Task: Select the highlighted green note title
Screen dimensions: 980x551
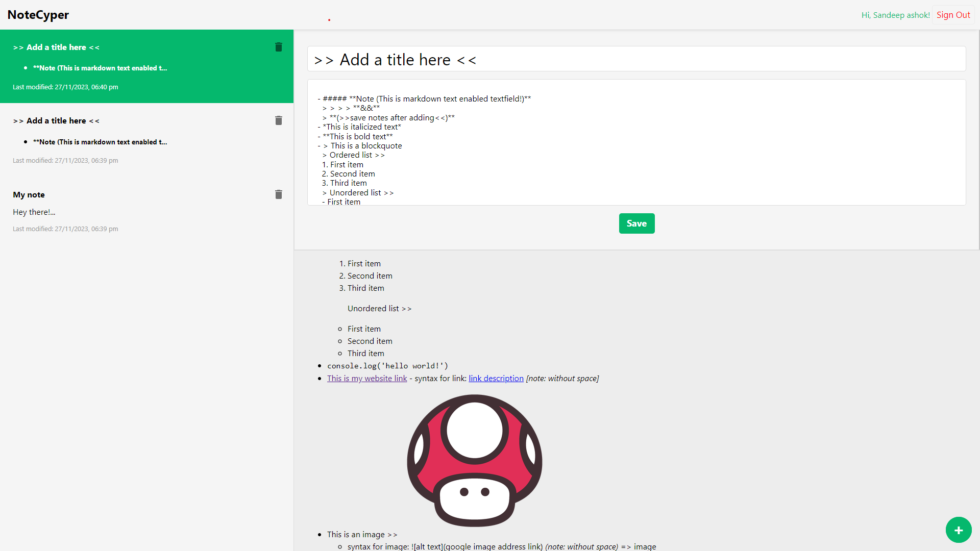Action: click(x=56, y=47)
